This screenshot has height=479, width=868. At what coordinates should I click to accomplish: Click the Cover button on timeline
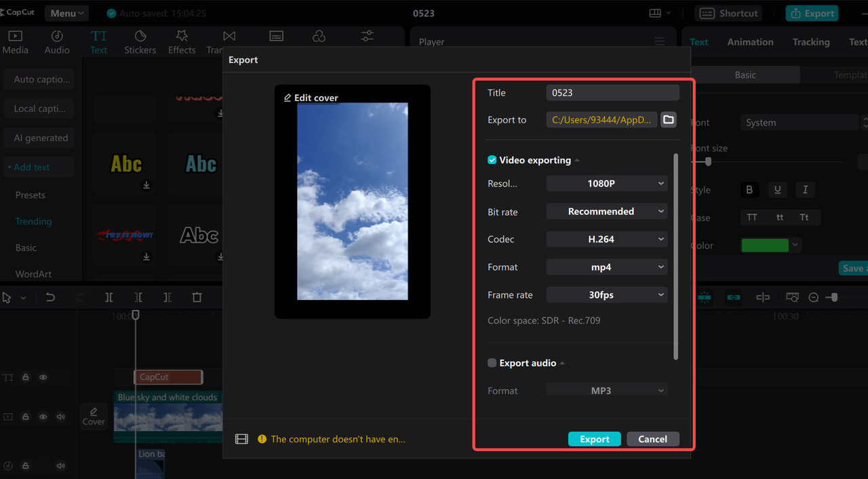(x=94, y=417)
